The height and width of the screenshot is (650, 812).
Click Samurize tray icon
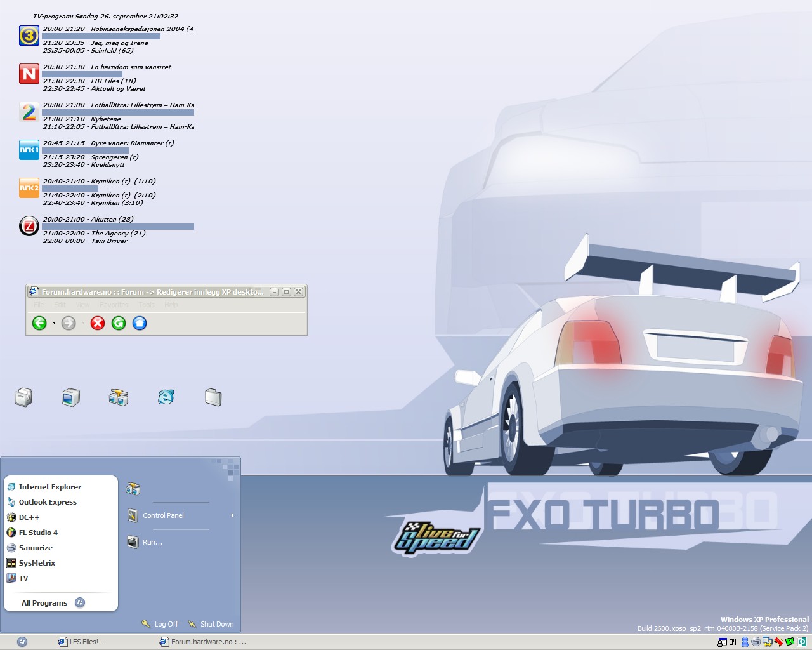click(756, 642)
